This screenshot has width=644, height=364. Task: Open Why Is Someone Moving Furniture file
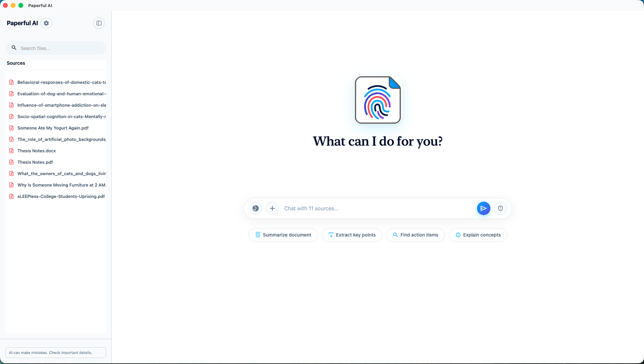click(x=56, y=185)
